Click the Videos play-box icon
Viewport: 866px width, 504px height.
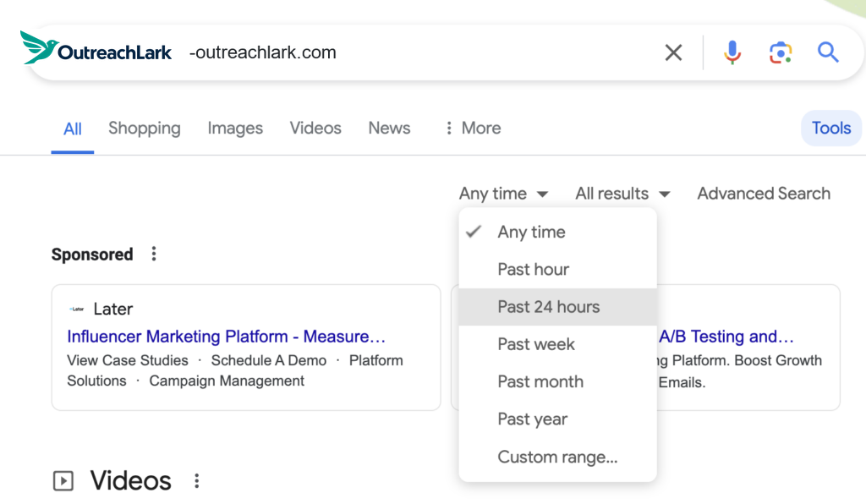pyautogui.click(x=63, y=481)
